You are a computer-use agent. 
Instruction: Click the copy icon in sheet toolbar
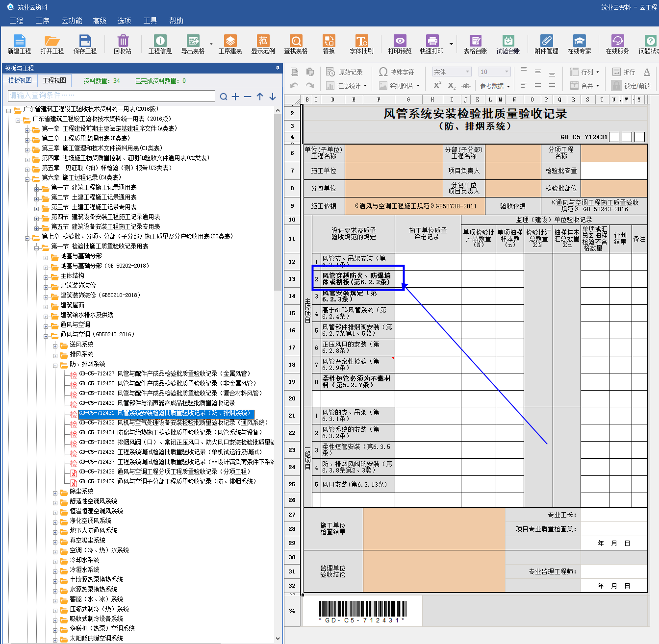pos(295,72)
